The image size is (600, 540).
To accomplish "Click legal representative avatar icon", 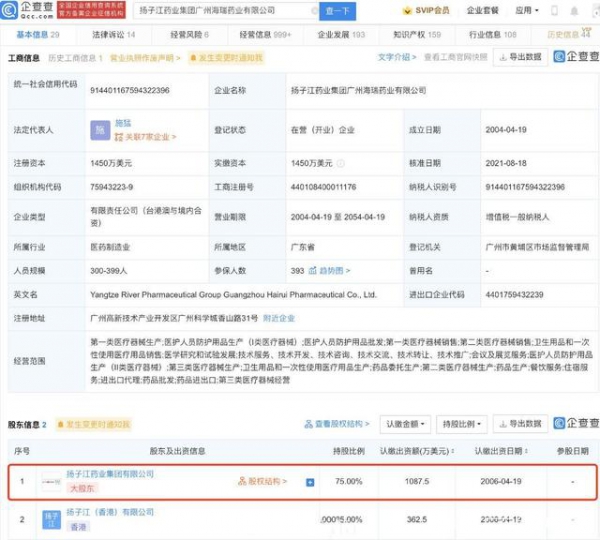I will (x=100, y=130).
